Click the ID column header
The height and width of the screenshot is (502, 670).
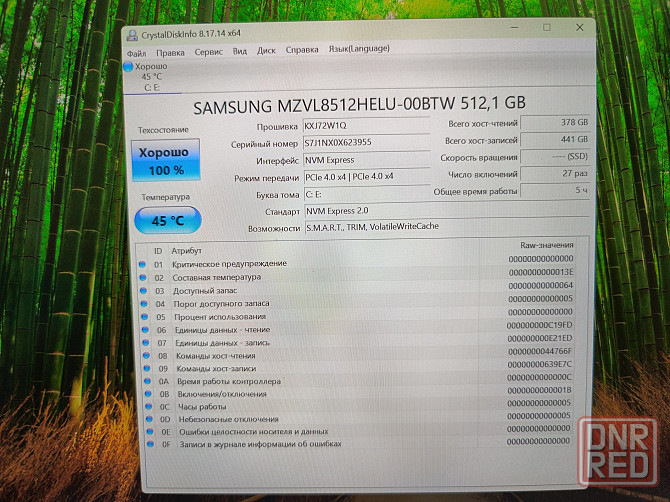158,251
